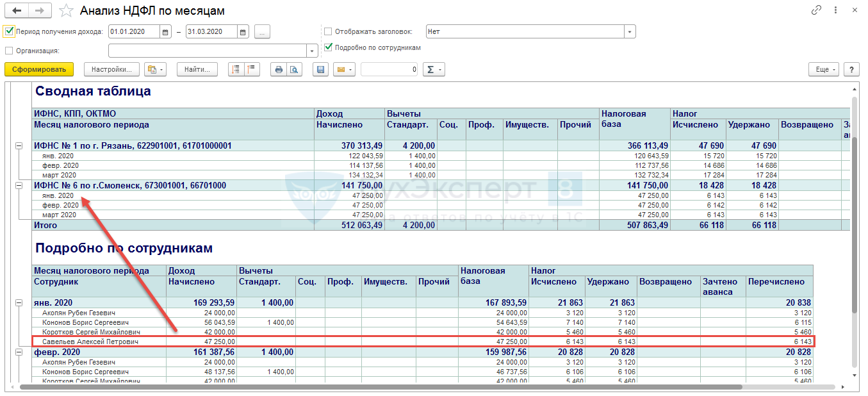The width and height of the screenshot is (868, 396).
Task: Uncheck the Период получения дохода checkbox
Action: [9, 31]
